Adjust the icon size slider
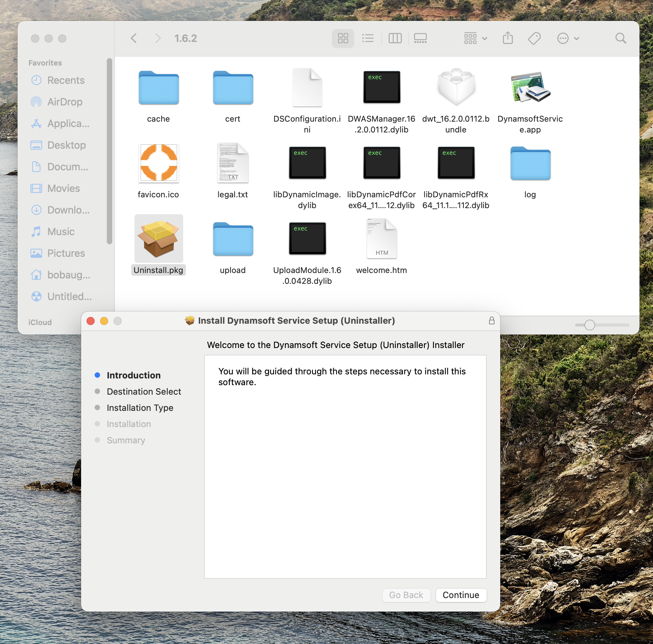 (589, 325)
